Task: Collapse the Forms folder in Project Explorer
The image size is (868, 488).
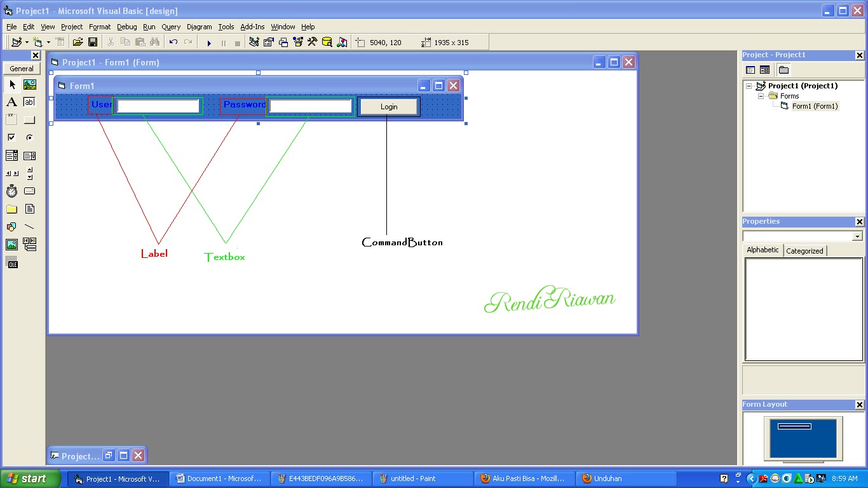Action: pyautogui.click(x=761, y=96)
